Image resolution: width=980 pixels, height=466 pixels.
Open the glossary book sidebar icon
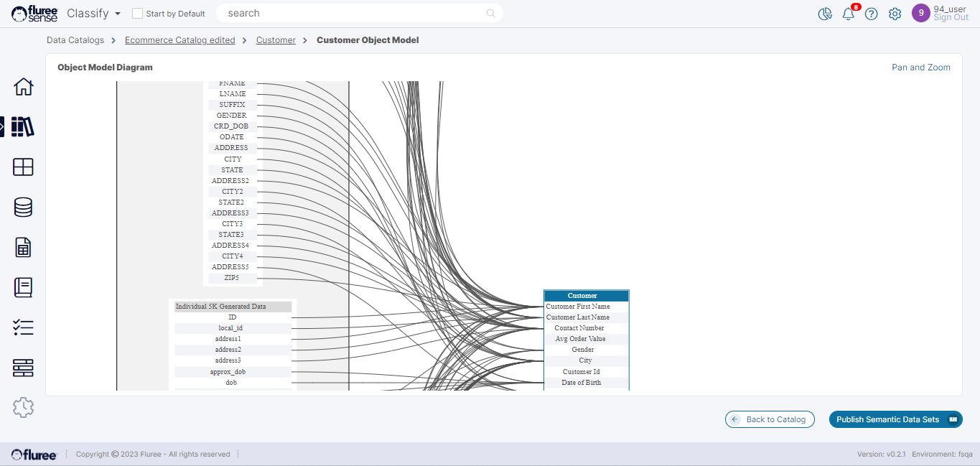pos(23,288)
